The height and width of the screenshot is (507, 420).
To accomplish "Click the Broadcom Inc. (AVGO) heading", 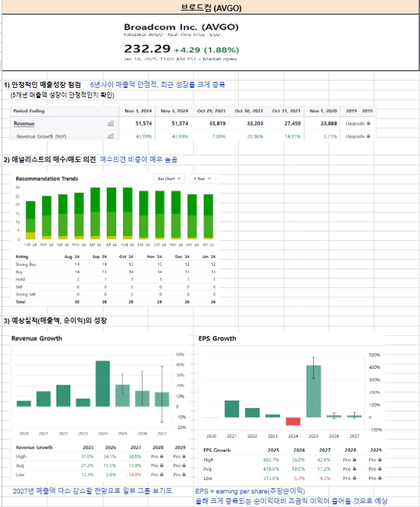I will point(181,27).
